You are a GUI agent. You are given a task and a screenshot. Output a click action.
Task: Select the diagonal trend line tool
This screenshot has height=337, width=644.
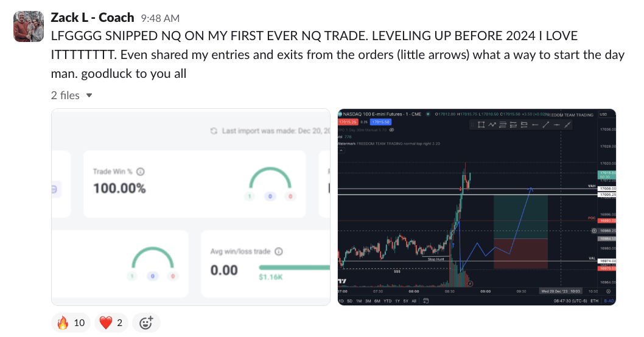pyautogui.click(x=546, y=125)
